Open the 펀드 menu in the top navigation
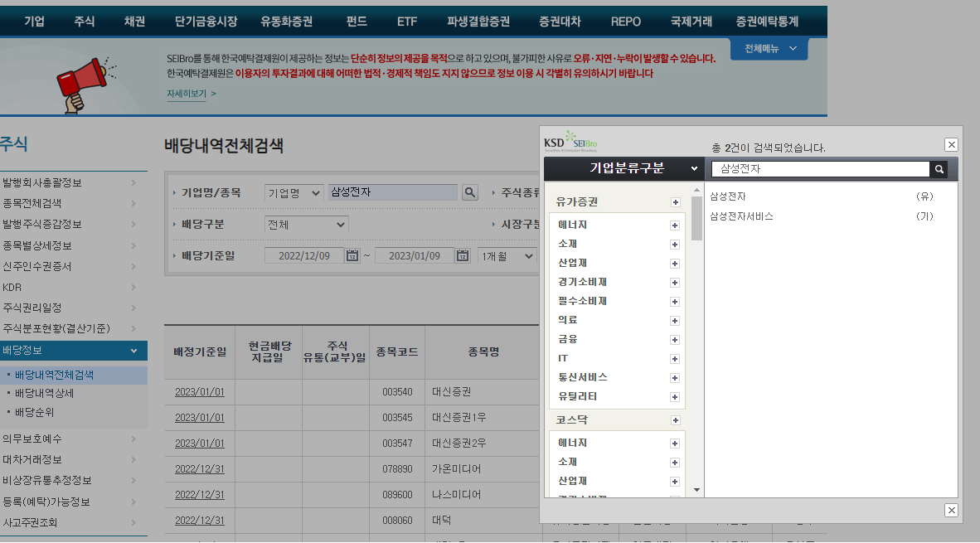This screenshot has width=980, height=543. click(x=356, y=22)
